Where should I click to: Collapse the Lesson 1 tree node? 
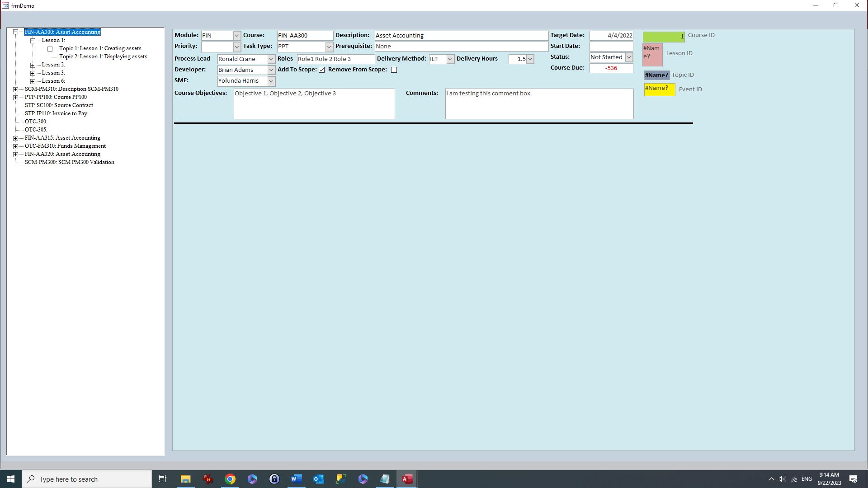33,40
